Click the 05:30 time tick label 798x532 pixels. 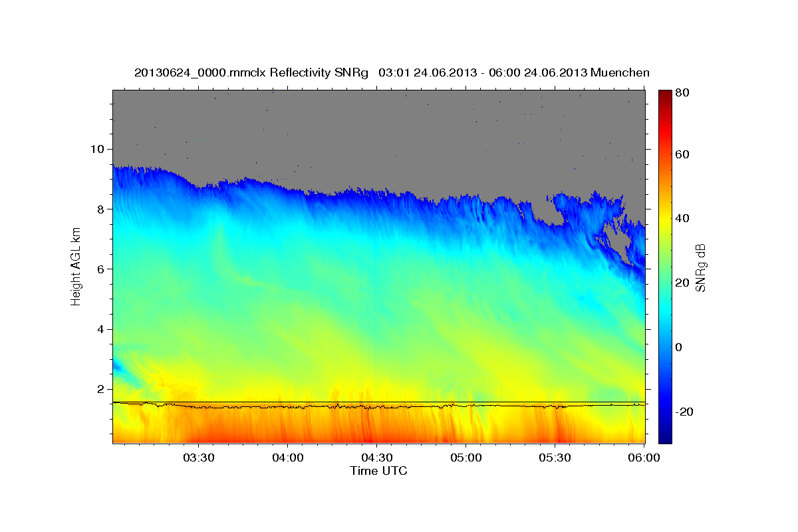[x=555, y=458]
